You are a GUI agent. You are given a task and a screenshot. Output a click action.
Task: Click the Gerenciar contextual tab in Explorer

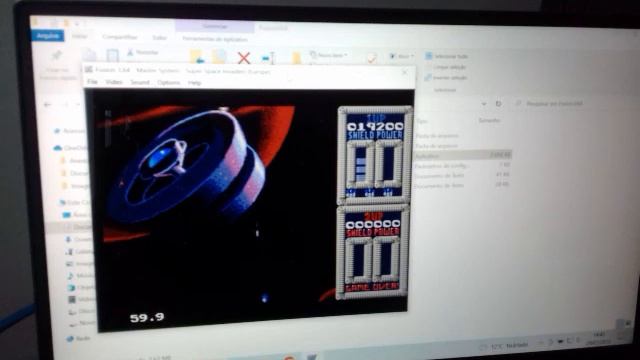tap(215, 26)
